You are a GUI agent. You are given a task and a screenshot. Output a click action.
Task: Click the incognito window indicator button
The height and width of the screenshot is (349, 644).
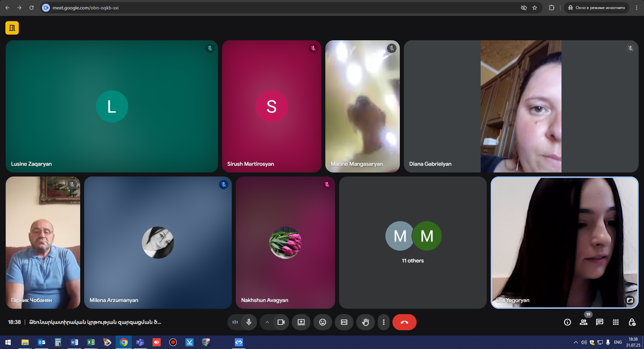(596, 8)
